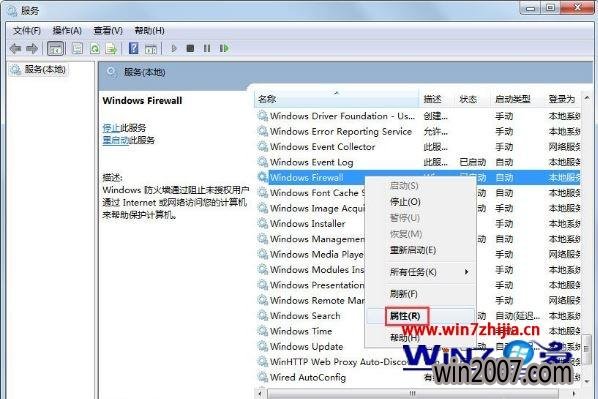Click the 重启动 service link
Screen dimensions: 598x399
pos(116,140)
